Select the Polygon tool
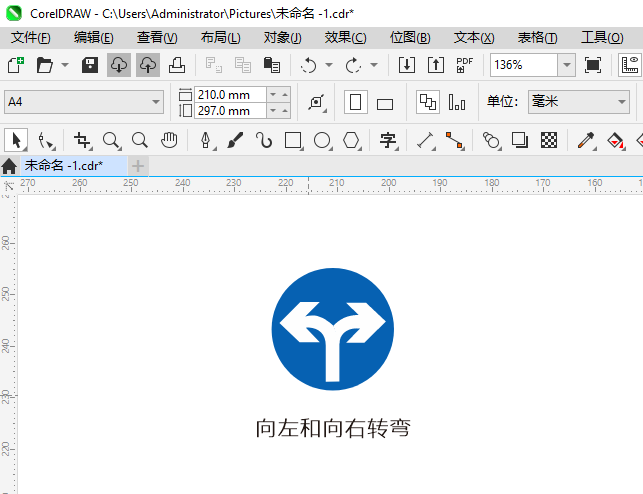The height and width of the screenshot is (494, 643). tap(351, 140)
